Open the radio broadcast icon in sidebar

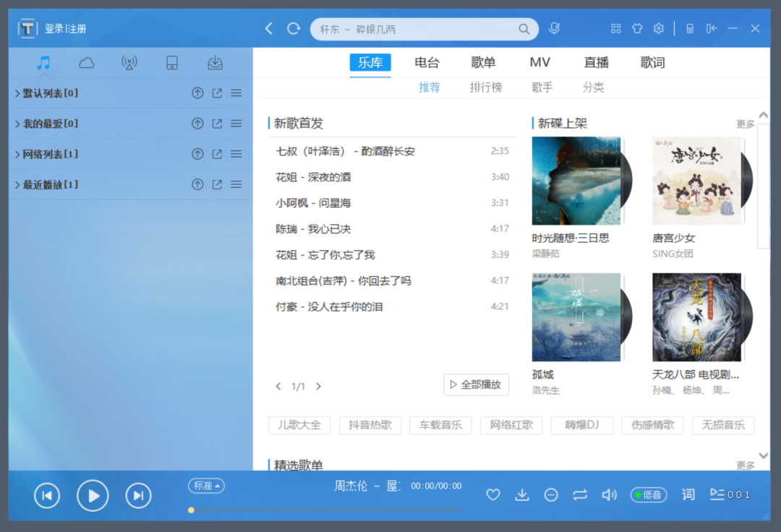pos(129,63)
